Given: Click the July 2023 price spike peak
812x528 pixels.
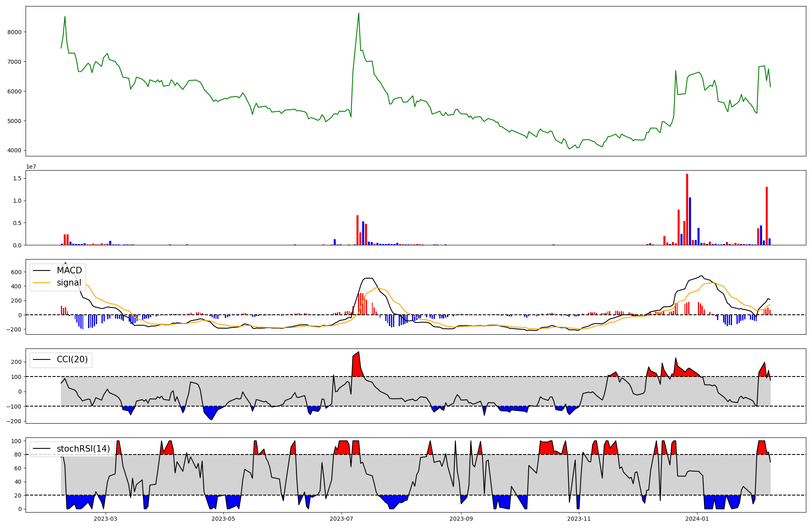Looking at the screenshot, I should (x=358, y=13).
